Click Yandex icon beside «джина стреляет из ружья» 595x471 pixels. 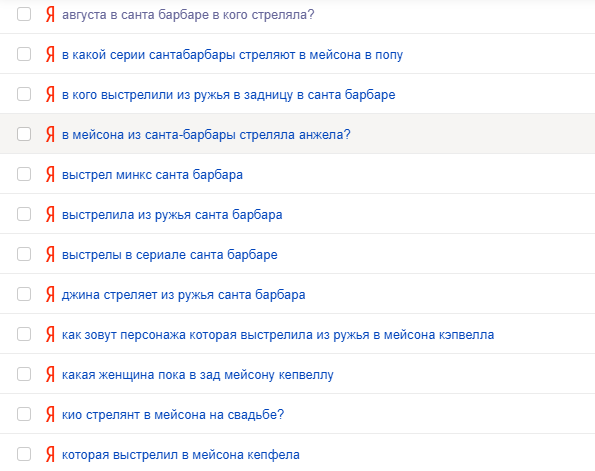(x=50, y=295)
